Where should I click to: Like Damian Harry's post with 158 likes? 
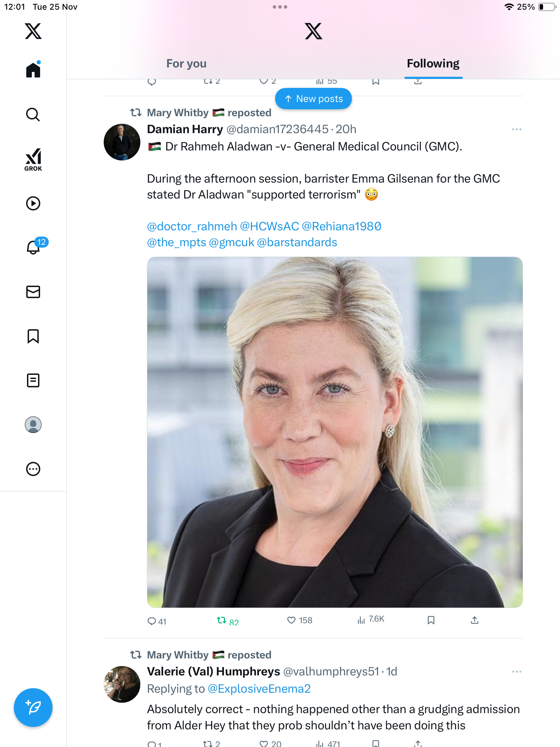300,620
